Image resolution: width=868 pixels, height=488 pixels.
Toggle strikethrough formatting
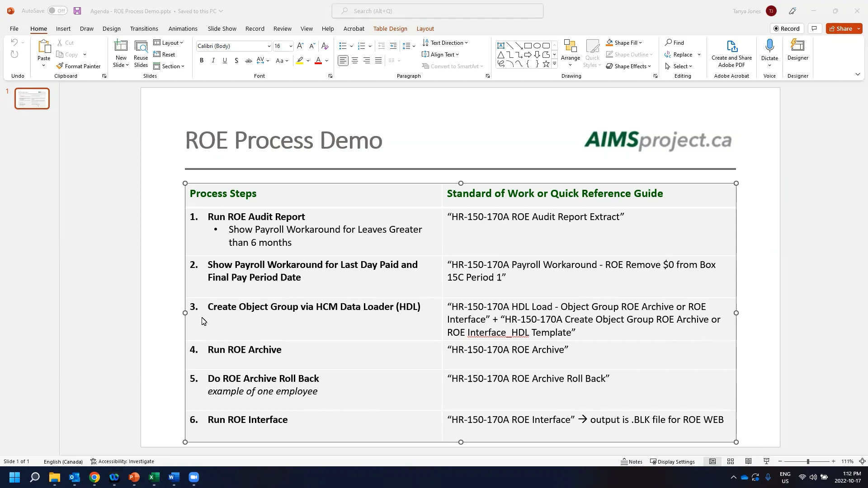[248, 61]
